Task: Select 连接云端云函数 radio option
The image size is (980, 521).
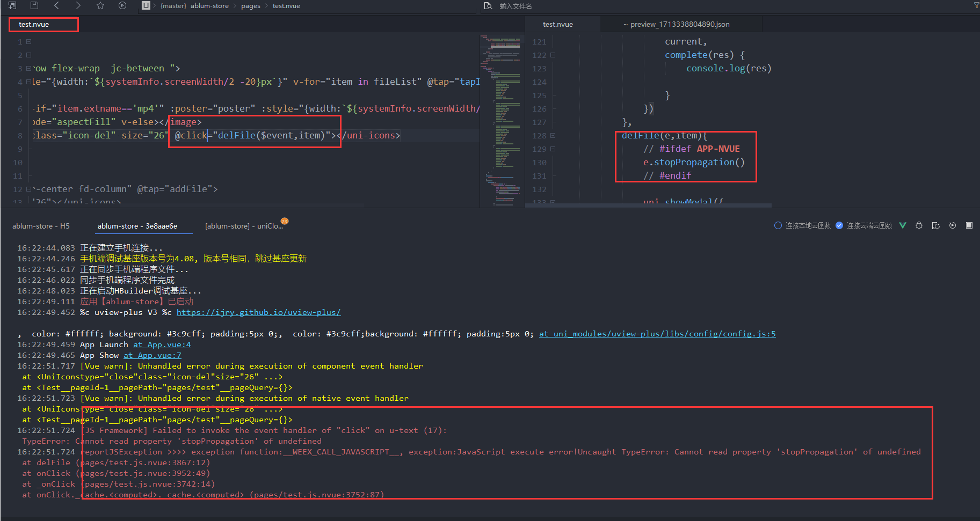Action: pyautogui.click(x=839, y=225)
